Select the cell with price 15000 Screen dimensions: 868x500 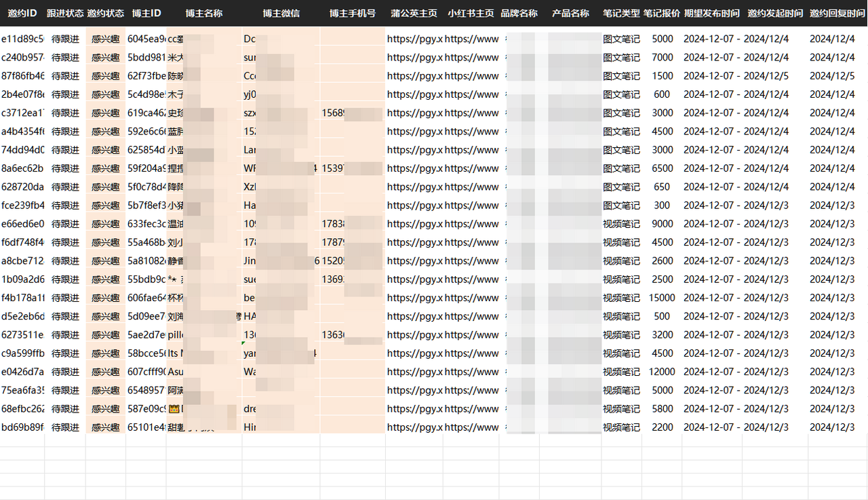662,298
